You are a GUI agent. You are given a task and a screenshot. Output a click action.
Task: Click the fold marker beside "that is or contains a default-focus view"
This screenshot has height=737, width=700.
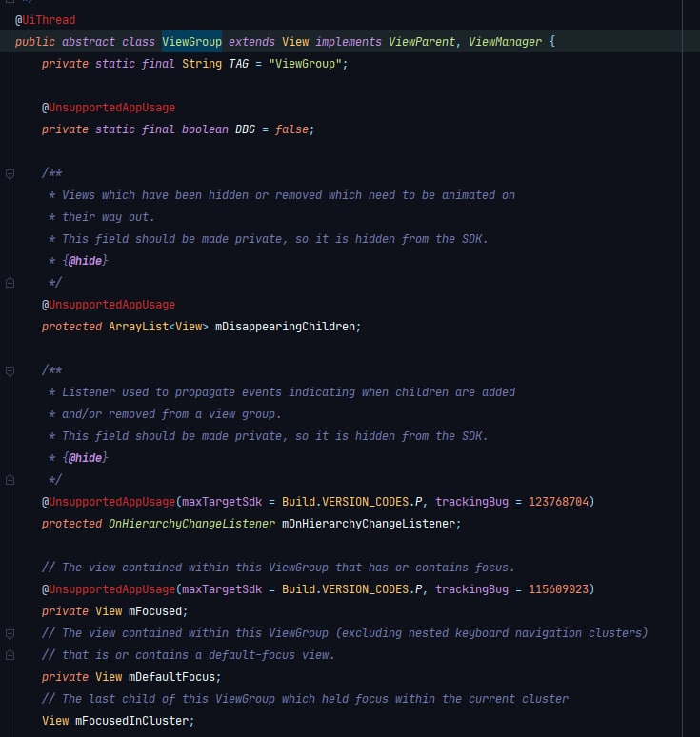(10, 655)
